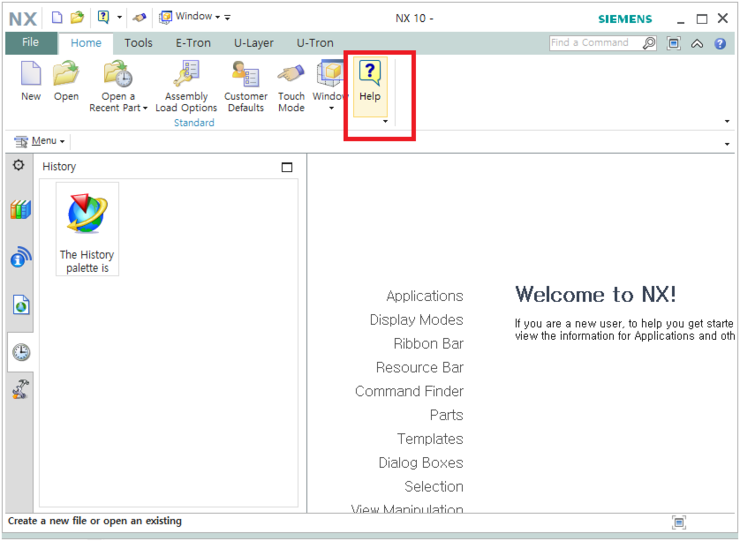Click the Command Finder search icon
Screen dimensions: 740x541
(x=649, y=43)
